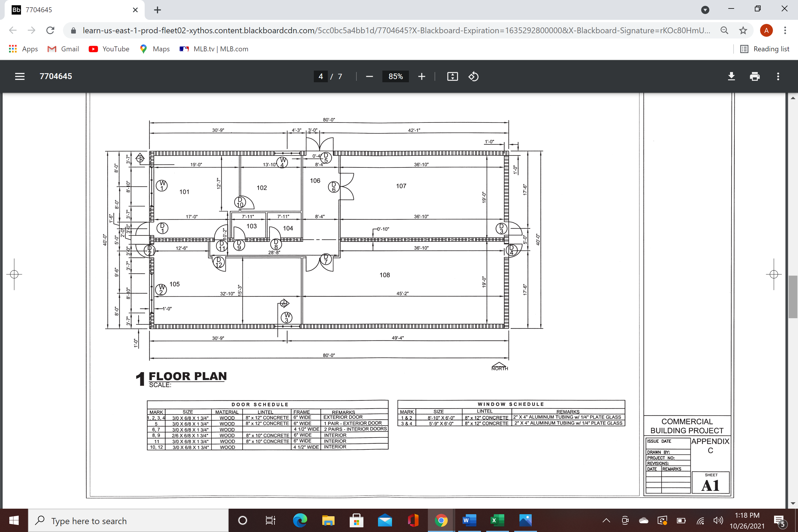Open YouTube bookmark
This screenshot has height=532, width=798.
click(x=109, y=49)
